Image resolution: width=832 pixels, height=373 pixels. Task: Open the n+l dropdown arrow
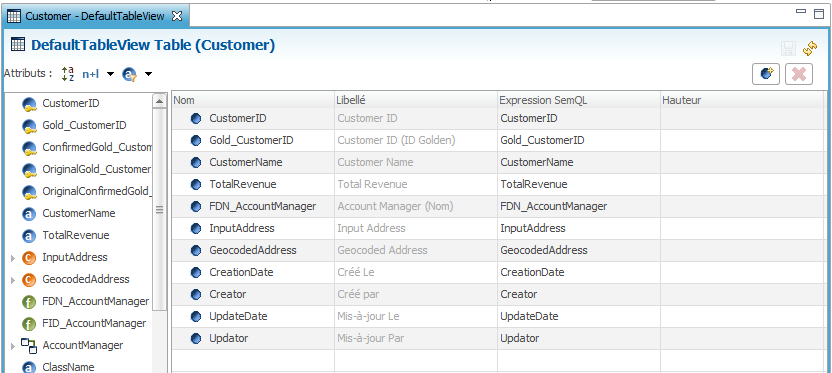pyautogui.click(x=110, y=74)
